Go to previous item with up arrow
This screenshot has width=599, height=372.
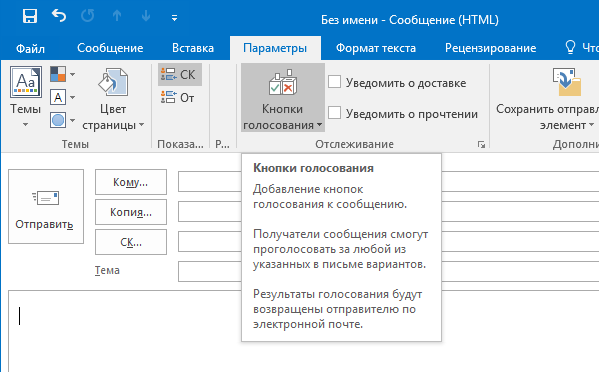(x=117, y=16)
